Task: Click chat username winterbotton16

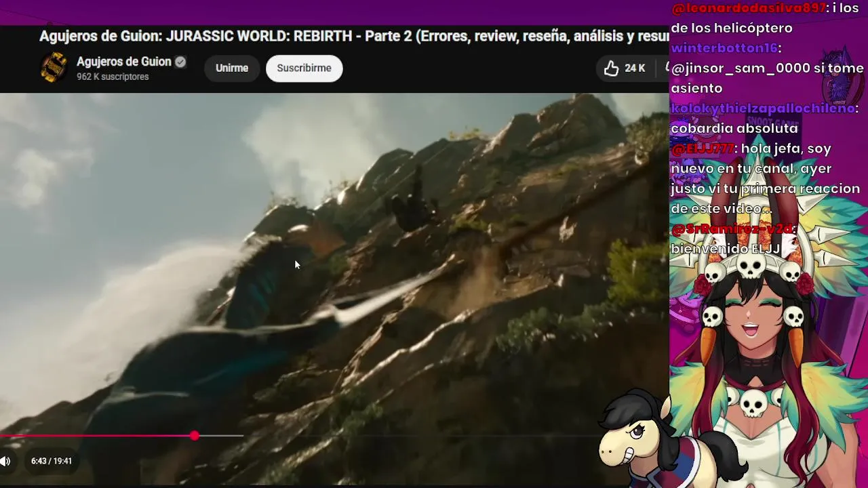Action: click(726, 48)
